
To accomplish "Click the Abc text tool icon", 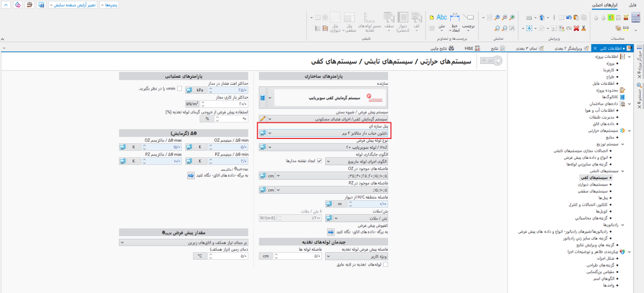I will tap(442, 18).
